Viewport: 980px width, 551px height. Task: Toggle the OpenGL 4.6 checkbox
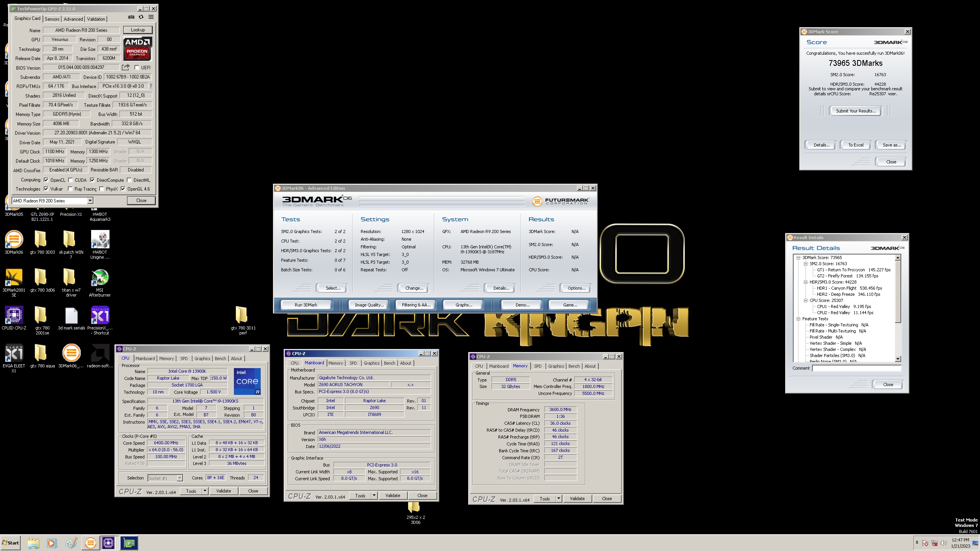(123, 189)
